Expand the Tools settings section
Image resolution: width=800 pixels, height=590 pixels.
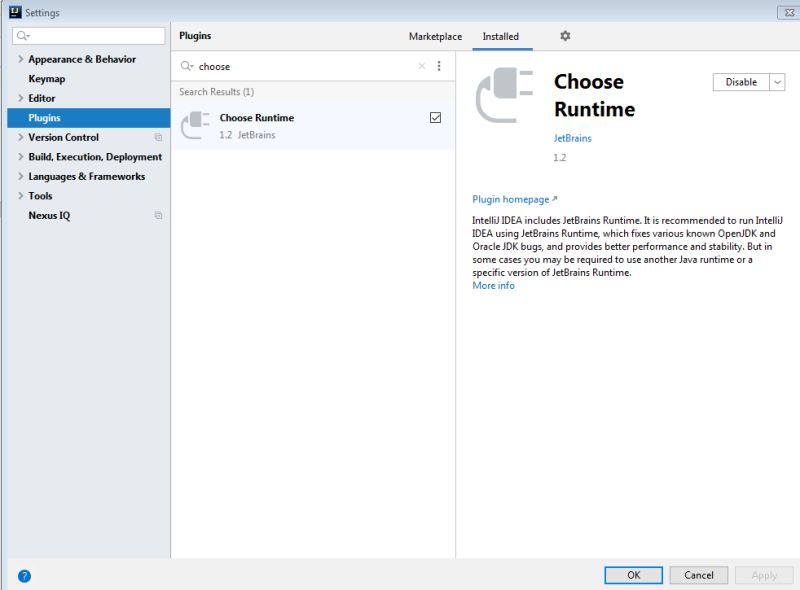[20, 195]
